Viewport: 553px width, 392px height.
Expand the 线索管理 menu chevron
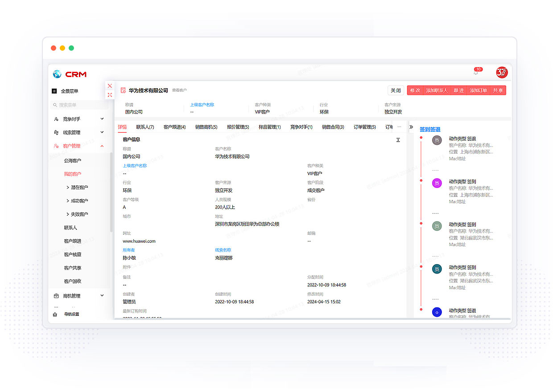(102, 132)
